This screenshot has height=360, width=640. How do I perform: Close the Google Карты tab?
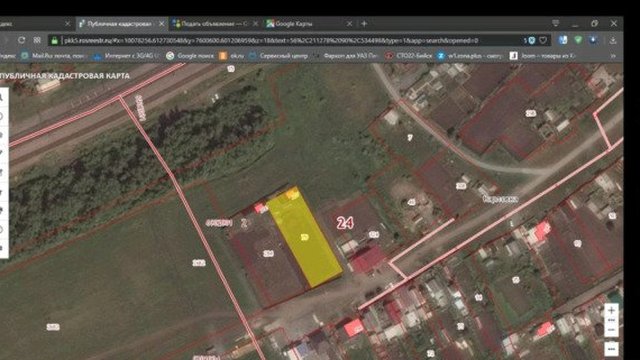point(349,24)
